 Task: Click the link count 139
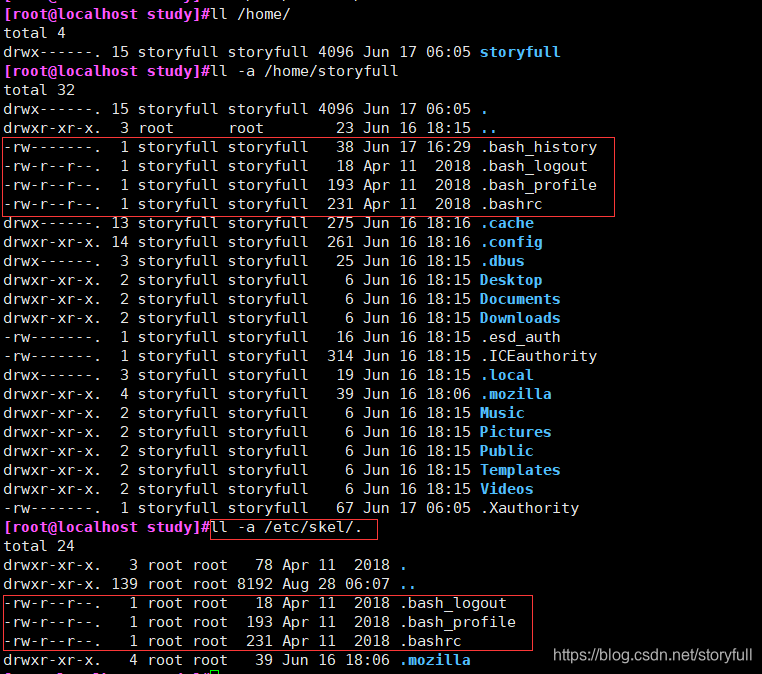124,584
